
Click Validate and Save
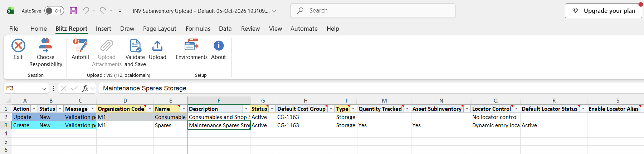(135, 53)
